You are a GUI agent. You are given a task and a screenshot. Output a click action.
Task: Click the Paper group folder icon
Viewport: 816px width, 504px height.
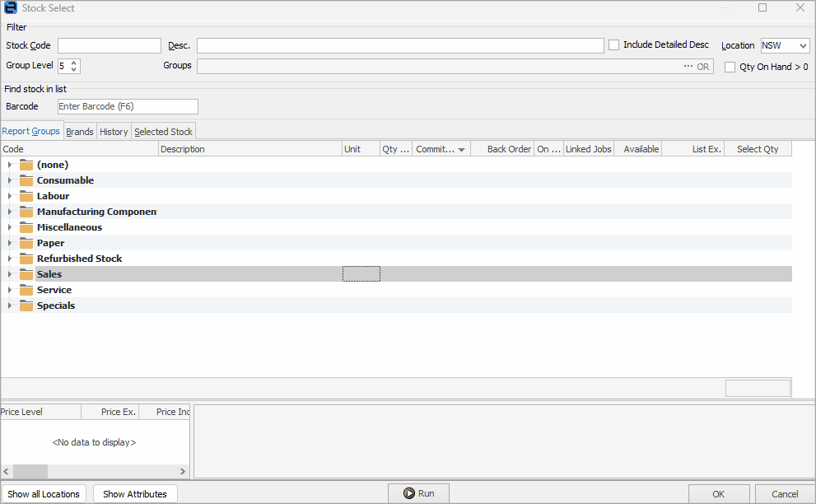[x=26, y=243]
